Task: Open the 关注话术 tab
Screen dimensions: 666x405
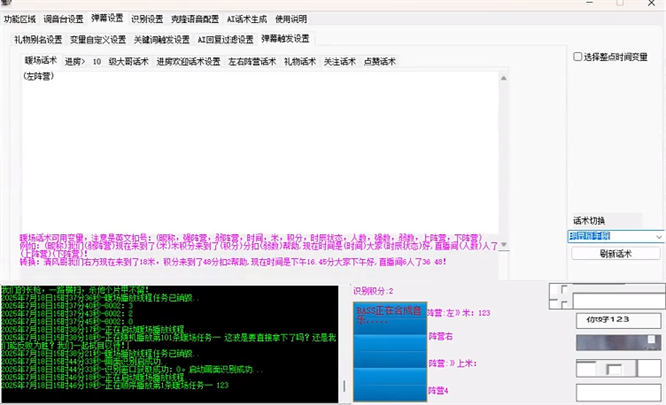Action: tap(339, 62)
